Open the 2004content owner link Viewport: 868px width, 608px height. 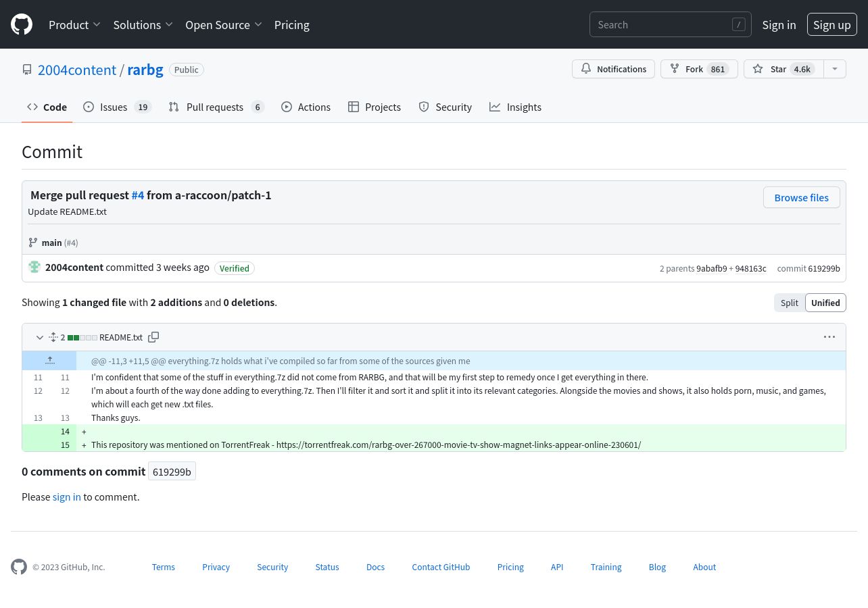click(77, 70)
